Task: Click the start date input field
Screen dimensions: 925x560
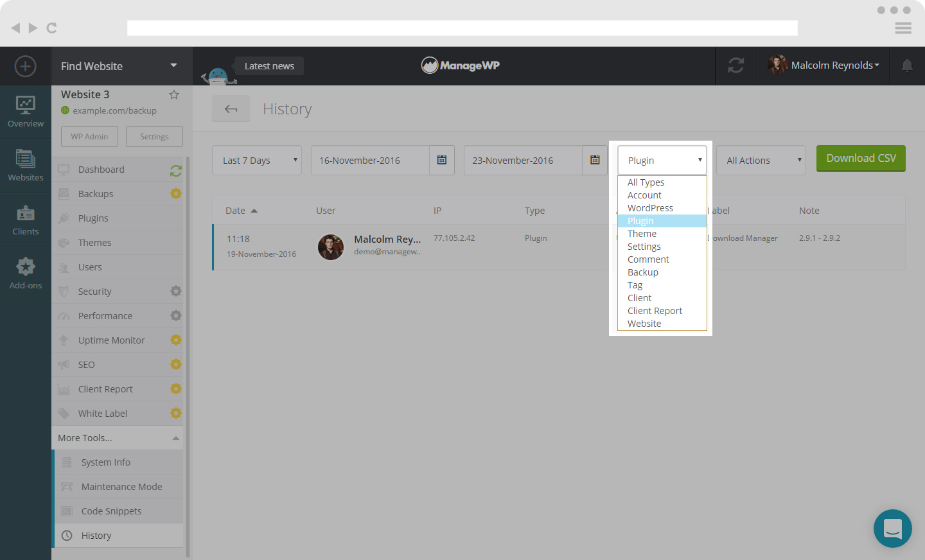Action: 370,160
